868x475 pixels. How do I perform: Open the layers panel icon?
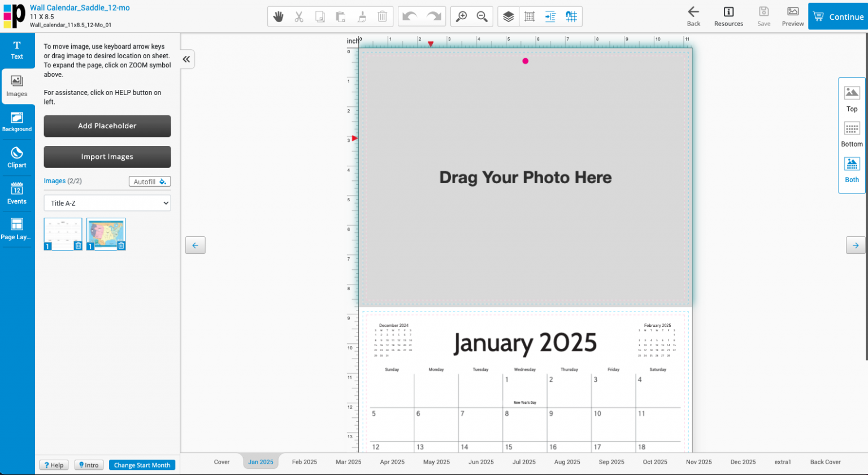click(x=509, y=17)
